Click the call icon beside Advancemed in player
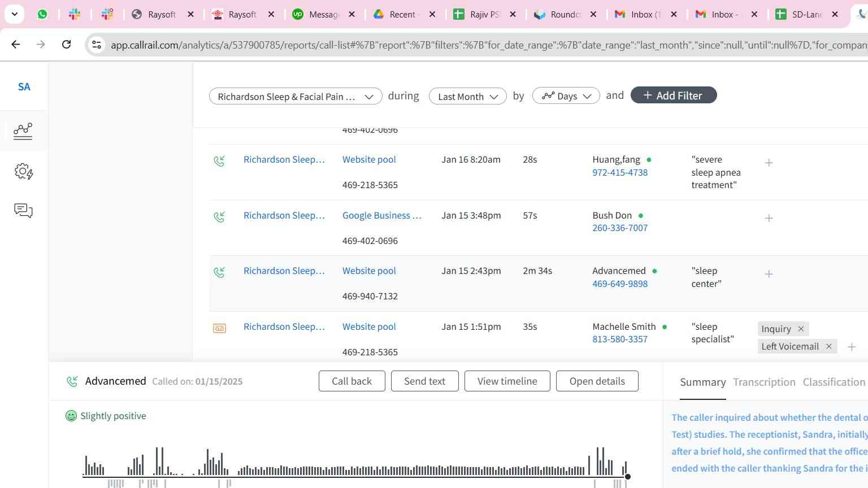Screen dimensions: 868x488 click(x=72, y=381)
